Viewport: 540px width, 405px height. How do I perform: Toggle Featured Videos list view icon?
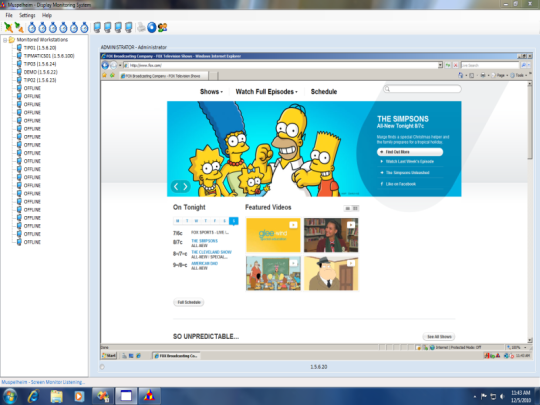(347, 208)
